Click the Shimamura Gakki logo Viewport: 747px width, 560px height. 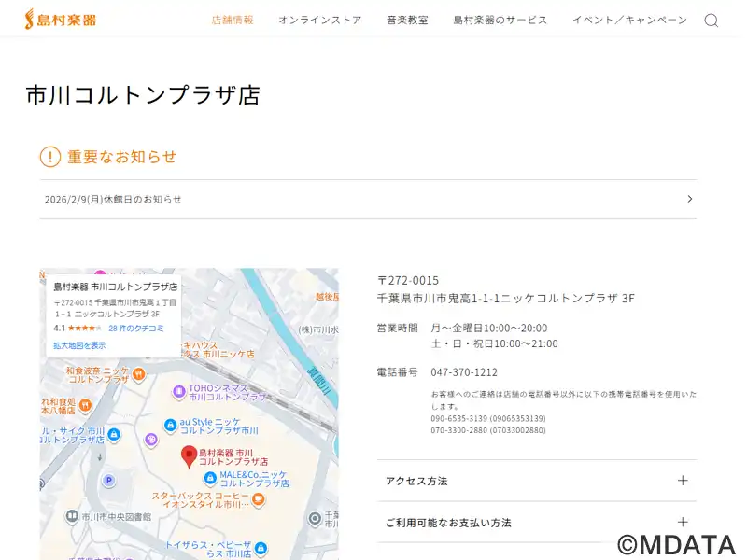tap(61, 19)
